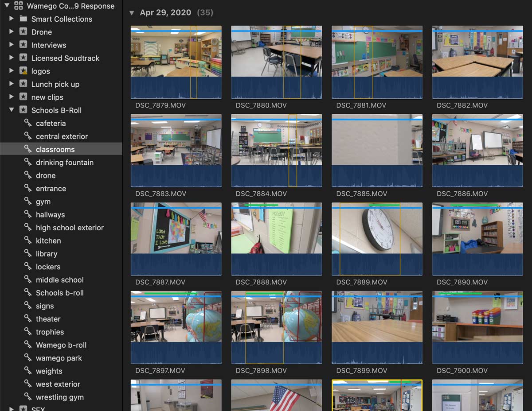Click the key icon next to wrestling gym
Screen dimensions: 532x411
tap(28, 397)
